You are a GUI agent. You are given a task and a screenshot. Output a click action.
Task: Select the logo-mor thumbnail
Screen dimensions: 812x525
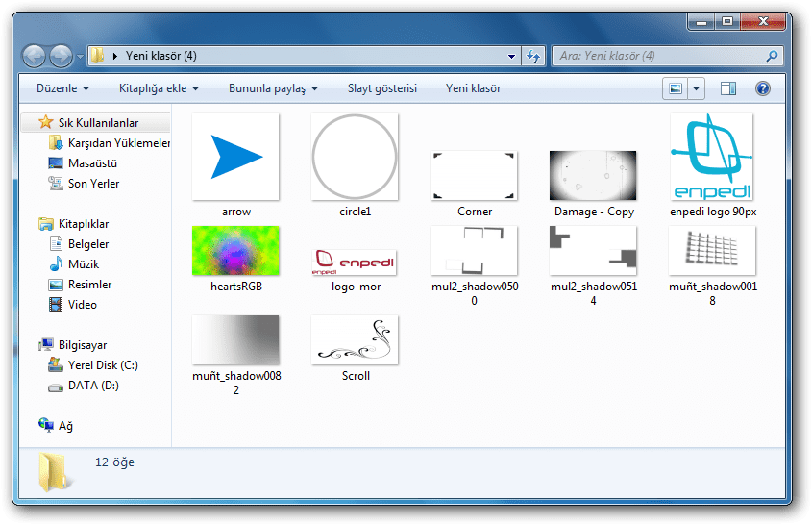[355, 262]
